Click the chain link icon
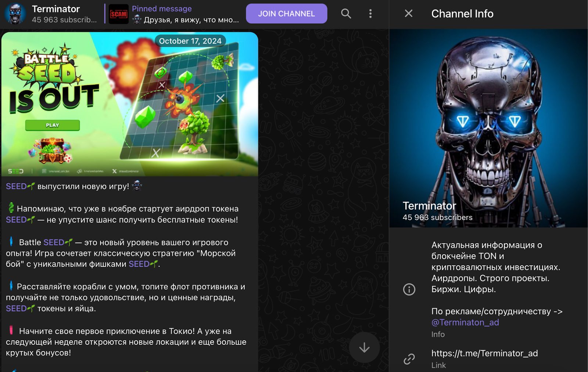 409,359
